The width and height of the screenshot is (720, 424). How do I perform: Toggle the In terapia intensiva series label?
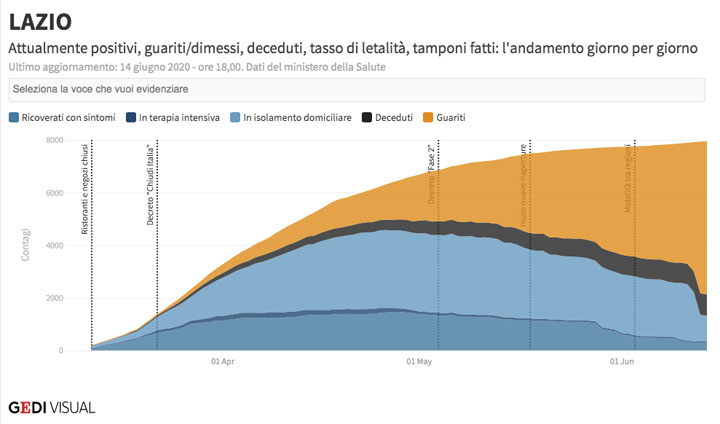click(180, 118)
